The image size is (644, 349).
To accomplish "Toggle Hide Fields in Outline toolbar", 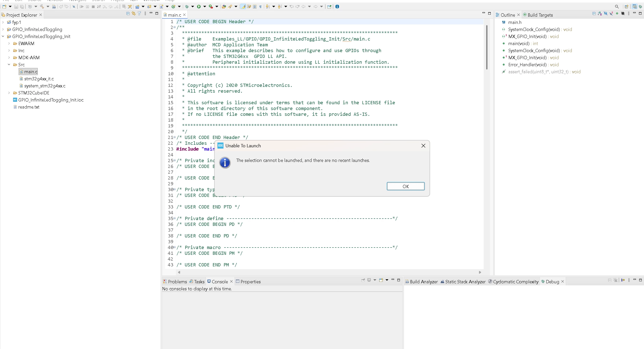I will coord(605,14).
